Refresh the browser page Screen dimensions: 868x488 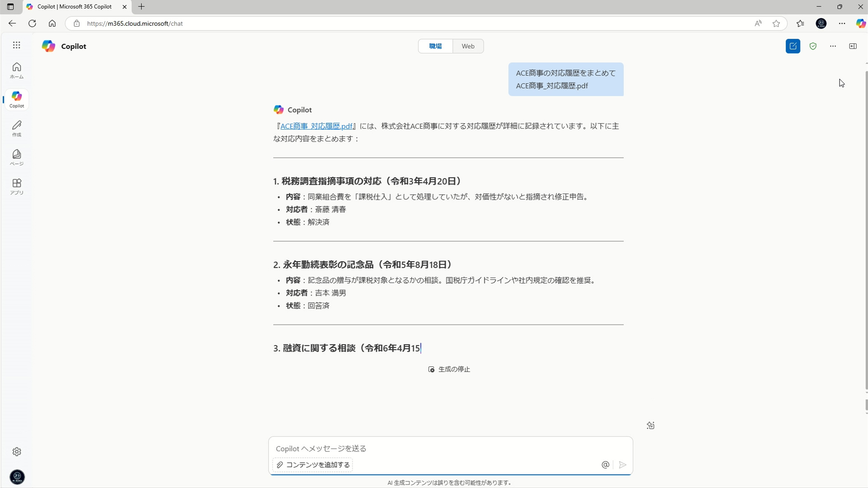point(32,23)
